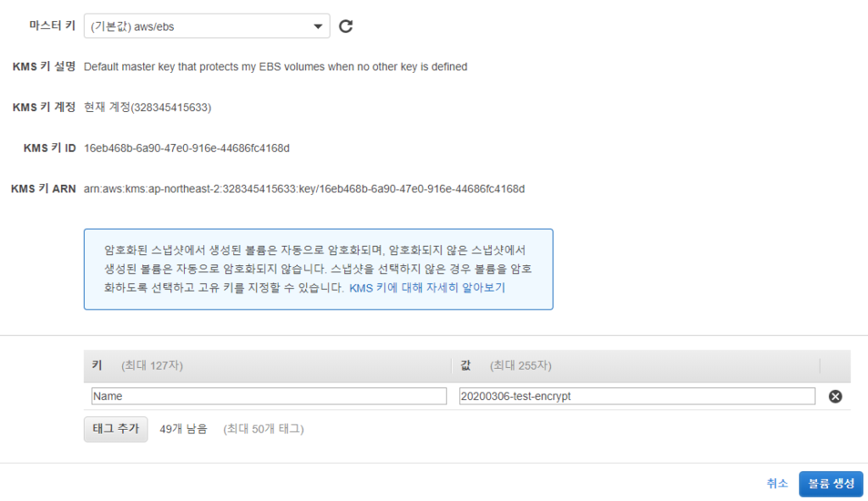Click the 49개 남음 remaining tags text
The image size is (868, 501).
coord(183,429)
